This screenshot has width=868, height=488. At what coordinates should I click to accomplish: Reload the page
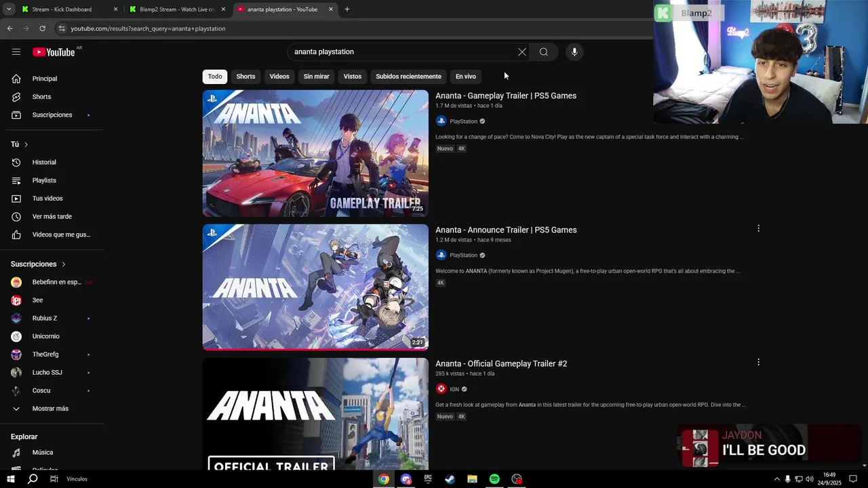42,28
